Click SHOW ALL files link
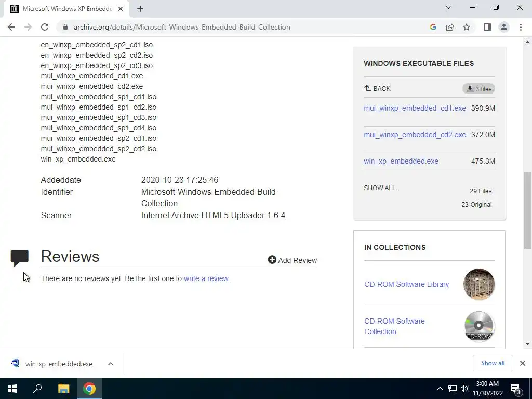Screen dimensions: 532x399 click(380, 188)
